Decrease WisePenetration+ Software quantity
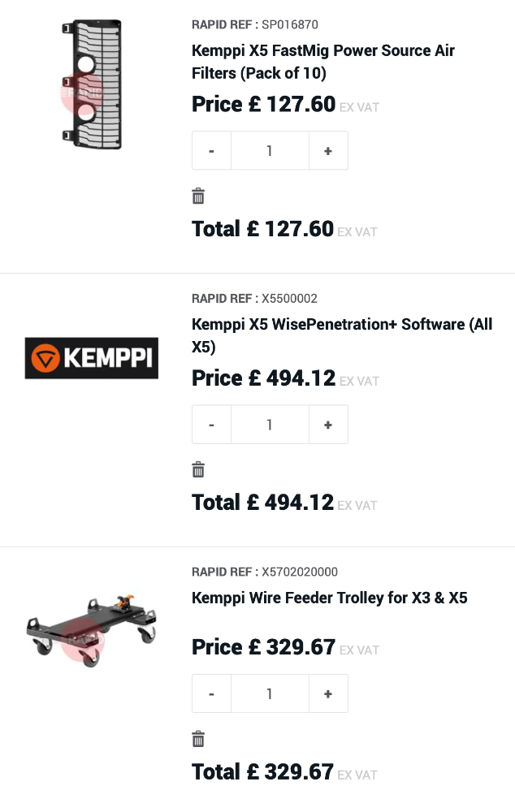This screenshot has height=812, width=515. (x=212, y=425)
